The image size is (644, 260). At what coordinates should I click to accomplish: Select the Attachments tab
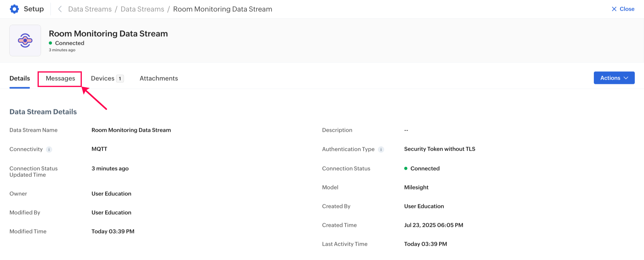(x=159, y=78)
